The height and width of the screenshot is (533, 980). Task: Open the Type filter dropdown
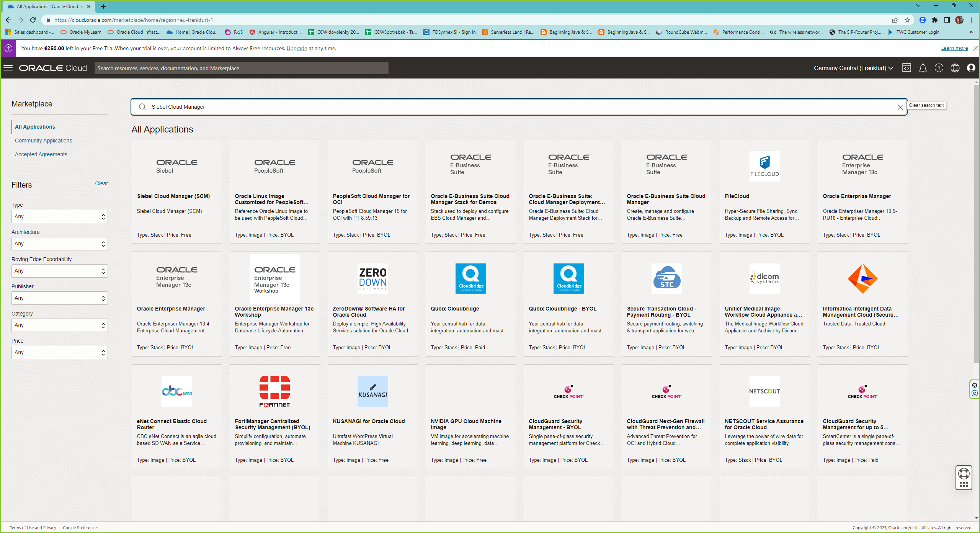60,216
